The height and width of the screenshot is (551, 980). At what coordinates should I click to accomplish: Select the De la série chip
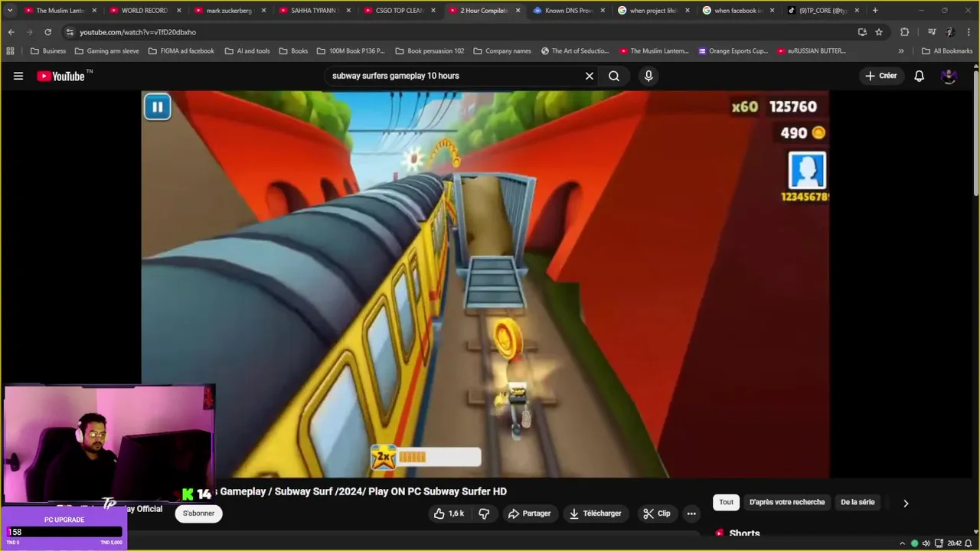pos(857,502)
